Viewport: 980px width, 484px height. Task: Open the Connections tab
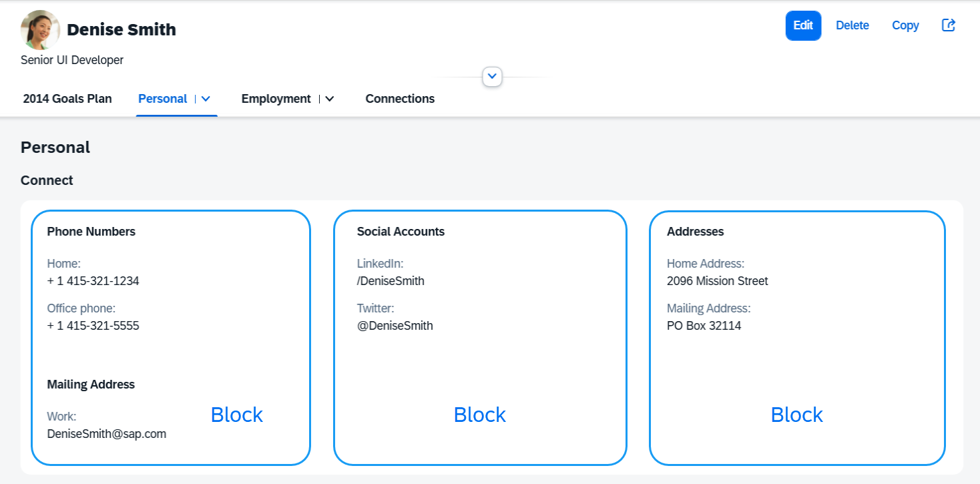click(400, 99)
